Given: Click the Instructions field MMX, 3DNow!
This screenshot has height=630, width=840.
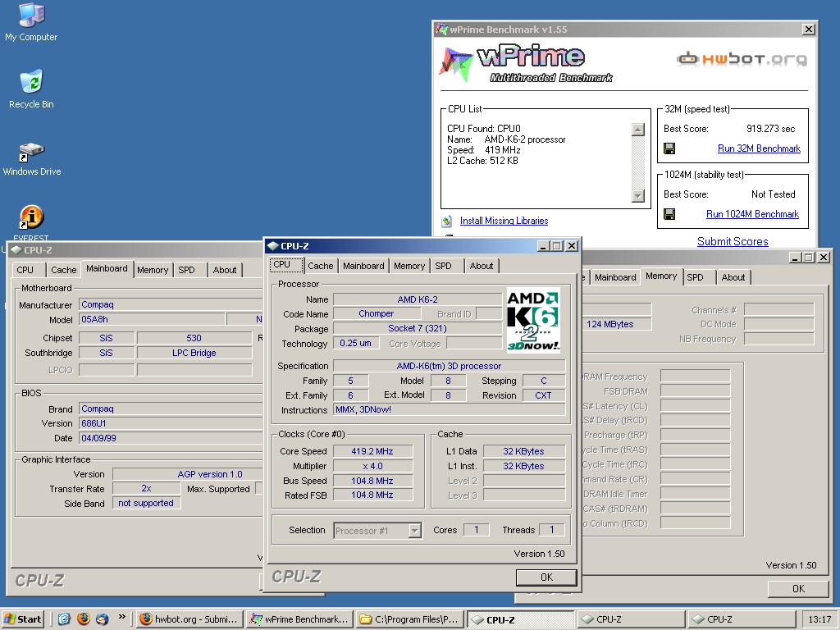Looking at the screenshot, I should pos(449,410).
